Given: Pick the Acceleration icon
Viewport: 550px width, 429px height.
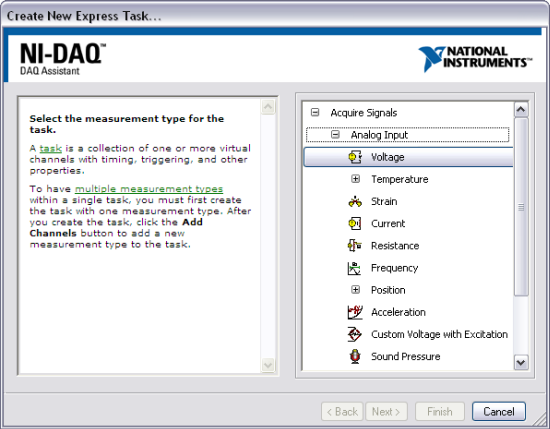Looking at the screenshot, I should pos(355,312).
